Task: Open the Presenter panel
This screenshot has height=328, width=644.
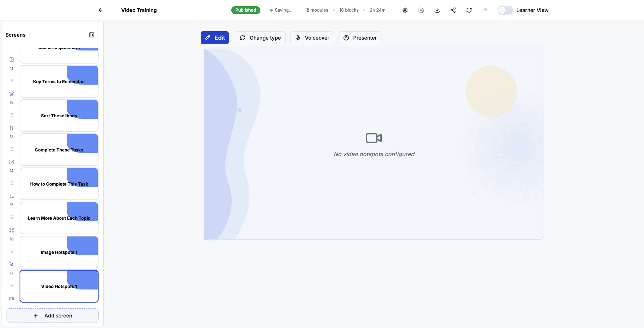Action: click(x=360, y=38)
